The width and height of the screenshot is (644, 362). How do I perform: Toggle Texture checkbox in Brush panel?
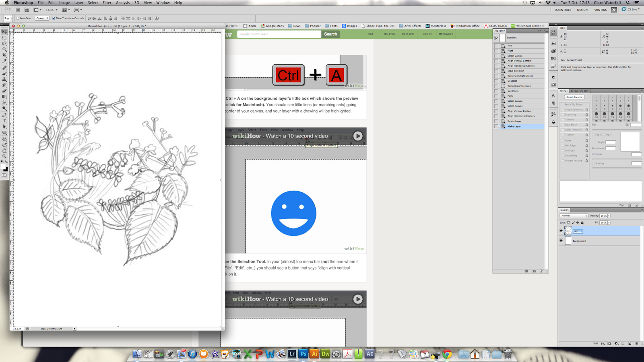coord(563,119)
